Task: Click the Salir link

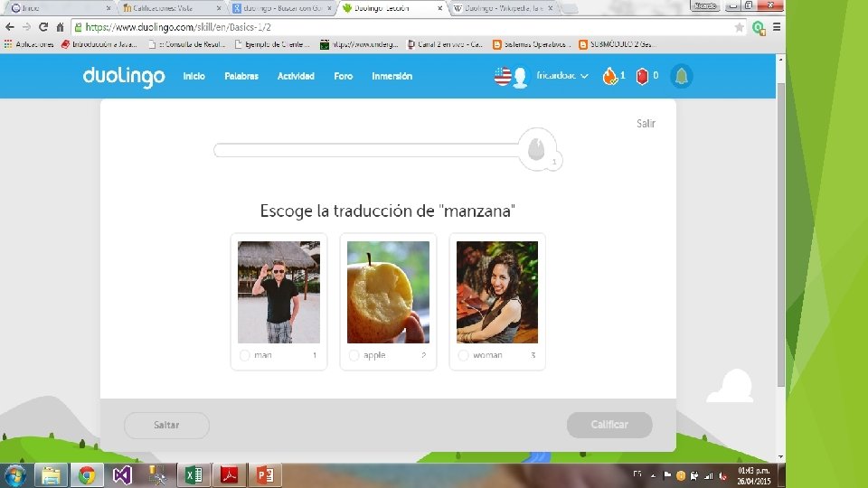Action: pos(646,124)
